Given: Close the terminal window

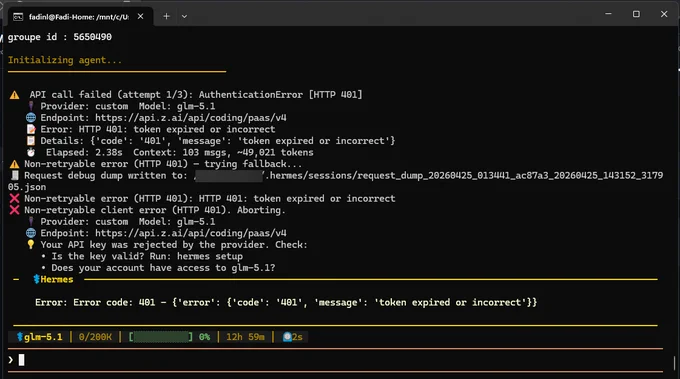Looking at the screenshot, I should (x=664, y=14).
